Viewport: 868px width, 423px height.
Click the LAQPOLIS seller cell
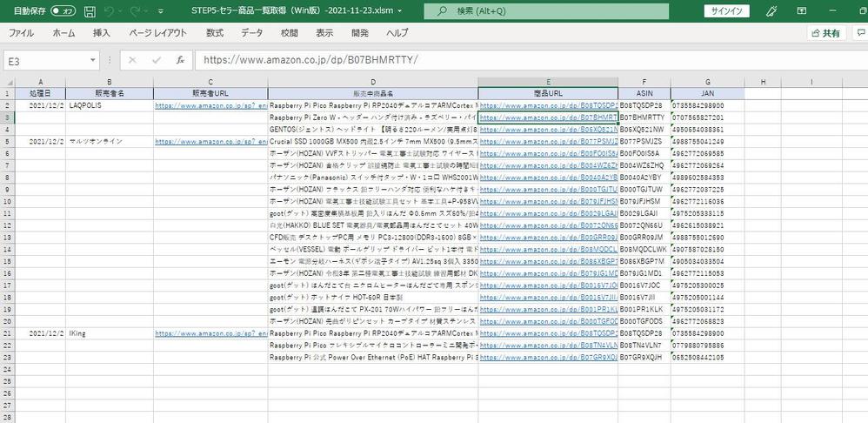point(110,105)
